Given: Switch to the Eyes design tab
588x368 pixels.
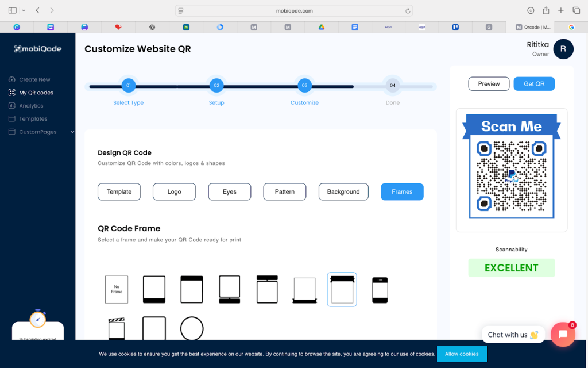Looking at the screenshot, I should [x=229, y=191].
